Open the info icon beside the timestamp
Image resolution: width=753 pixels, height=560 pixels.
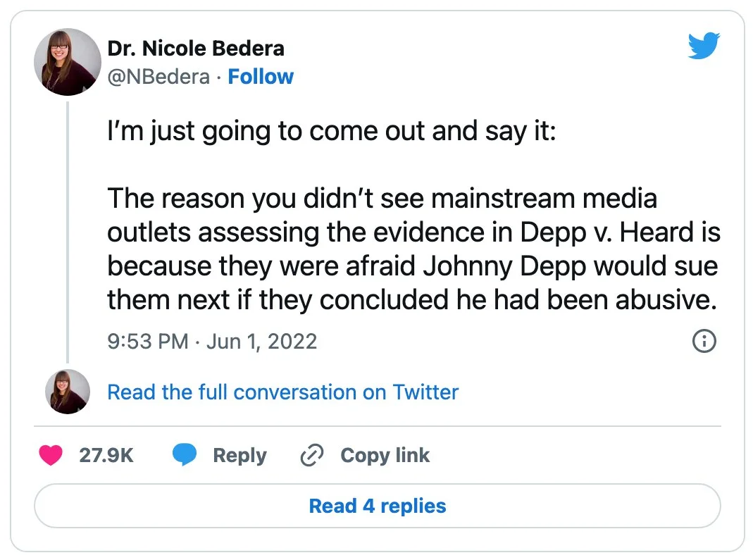click(704, 342)
